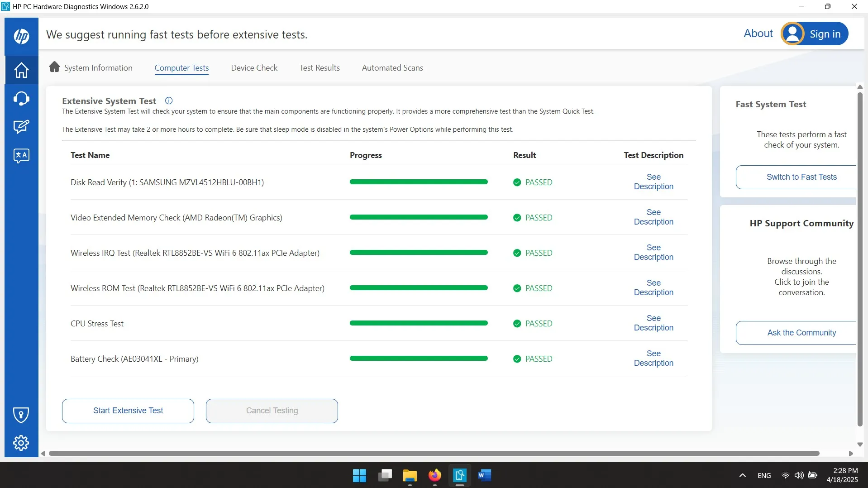See Description for Video Extended Memory Check

click(653, 217)
